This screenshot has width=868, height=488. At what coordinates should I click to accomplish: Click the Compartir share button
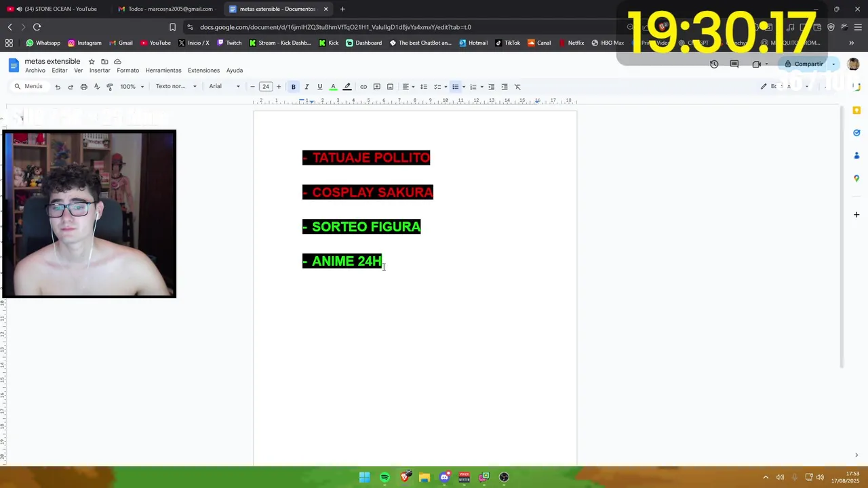pos(804,64)
